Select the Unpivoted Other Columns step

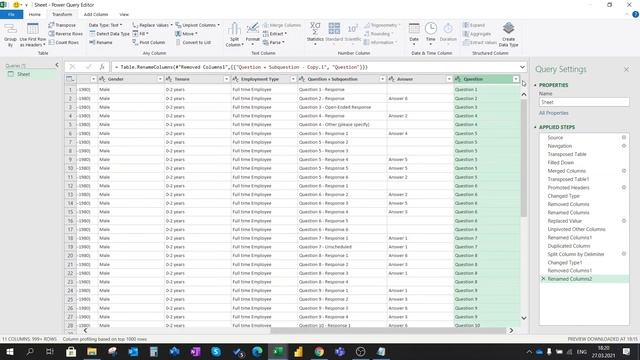point(576,229)
